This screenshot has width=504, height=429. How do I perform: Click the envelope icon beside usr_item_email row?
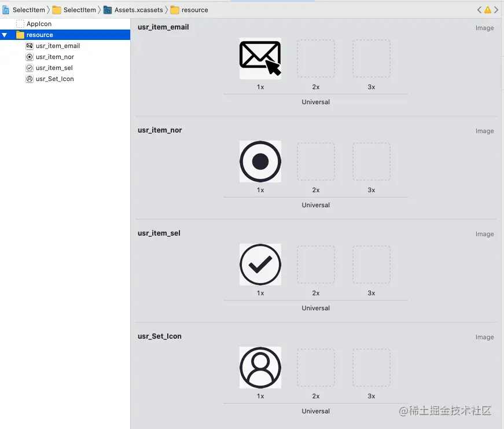(30, 46)
